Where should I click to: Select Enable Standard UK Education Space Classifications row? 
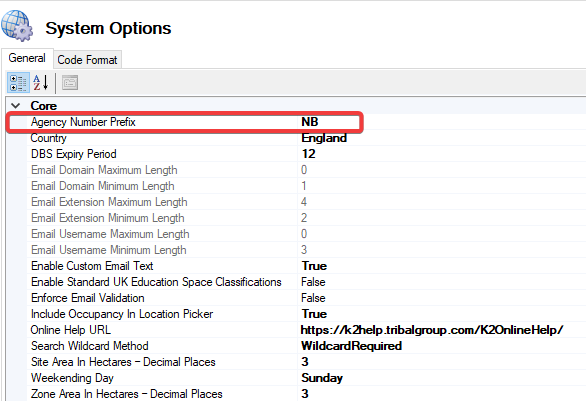[x=306, y=282]
